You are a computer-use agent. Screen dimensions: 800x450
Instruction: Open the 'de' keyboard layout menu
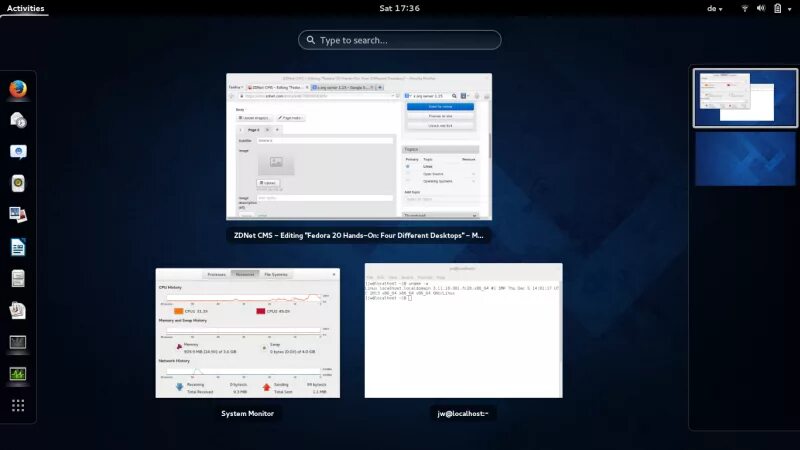(x=714, y=8)
